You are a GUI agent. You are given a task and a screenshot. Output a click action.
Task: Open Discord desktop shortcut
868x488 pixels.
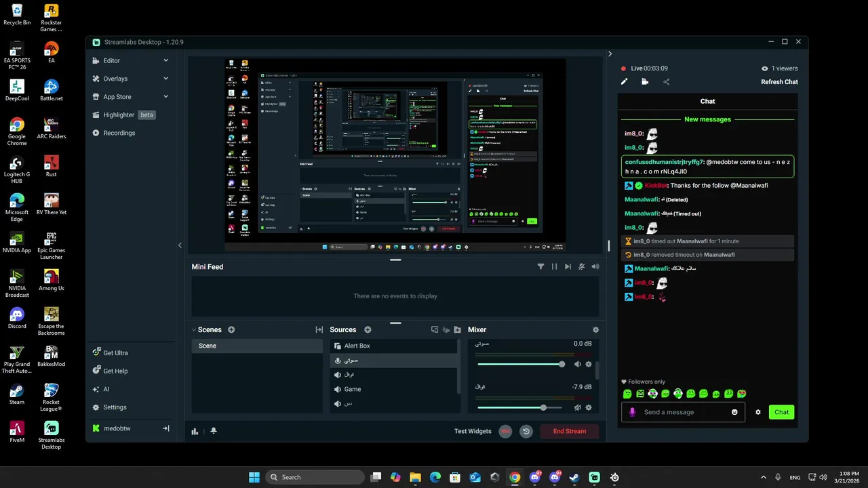17,318
